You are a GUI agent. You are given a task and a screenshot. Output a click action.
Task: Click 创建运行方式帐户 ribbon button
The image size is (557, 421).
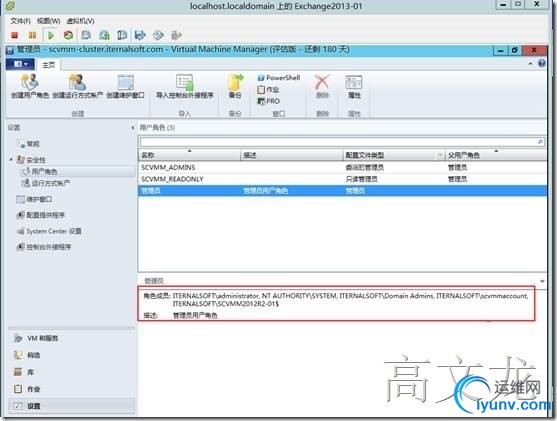click(x=77, y=86)
